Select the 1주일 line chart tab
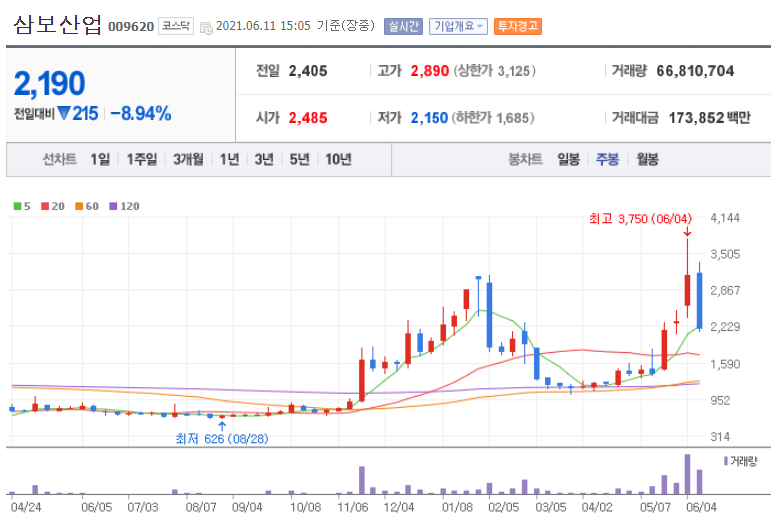Image resolution: width=771 pixels, height=526 pixels. [142, 159]
